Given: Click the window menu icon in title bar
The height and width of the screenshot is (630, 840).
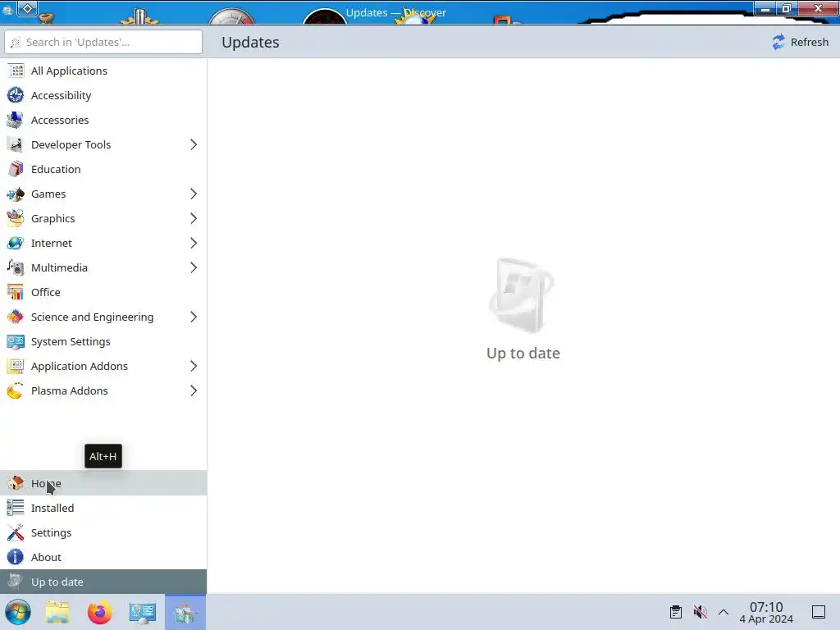Looking at the screenshot, I should pos(7,10).
